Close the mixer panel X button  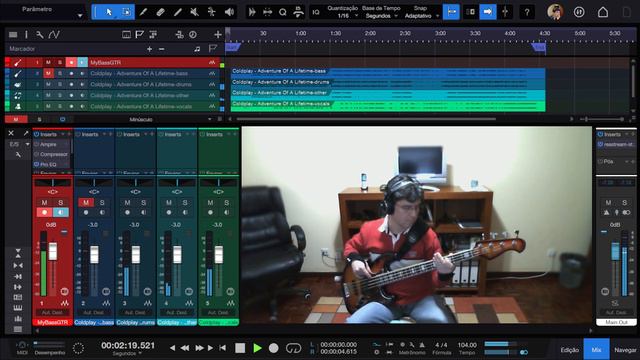[x=11, y=133]
